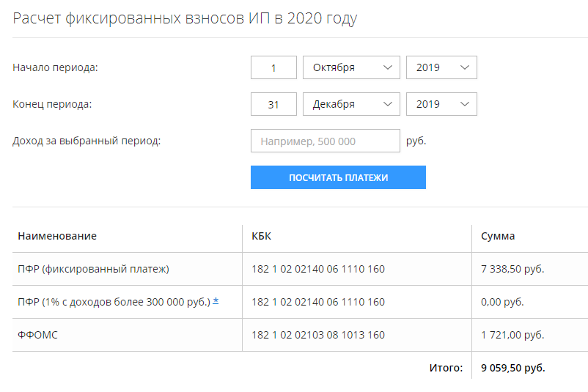Click the total 9 059,50 руб. value
This screenshot has height=392, width=588.
pyautogui.click(x=513, y=368)
